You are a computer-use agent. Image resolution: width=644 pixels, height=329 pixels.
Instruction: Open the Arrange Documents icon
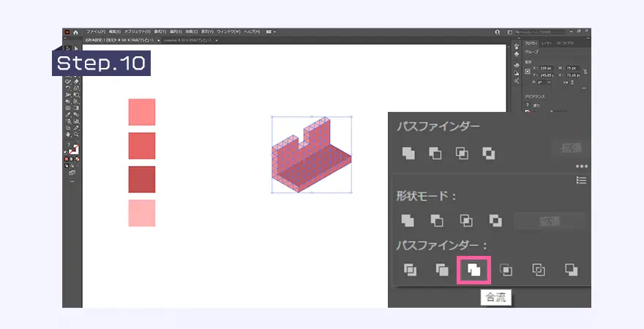[x=270, y=31]
